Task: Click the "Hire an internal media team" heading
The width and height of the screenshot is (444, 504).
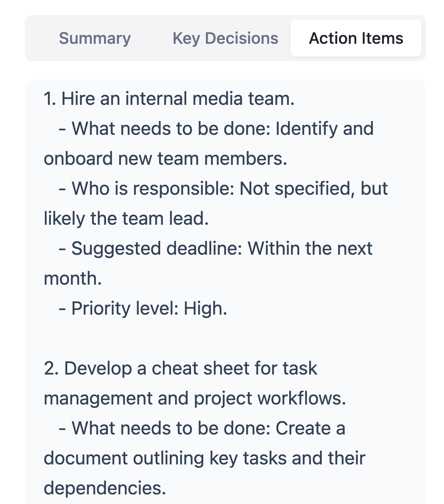Action: (x=169, y=99)
